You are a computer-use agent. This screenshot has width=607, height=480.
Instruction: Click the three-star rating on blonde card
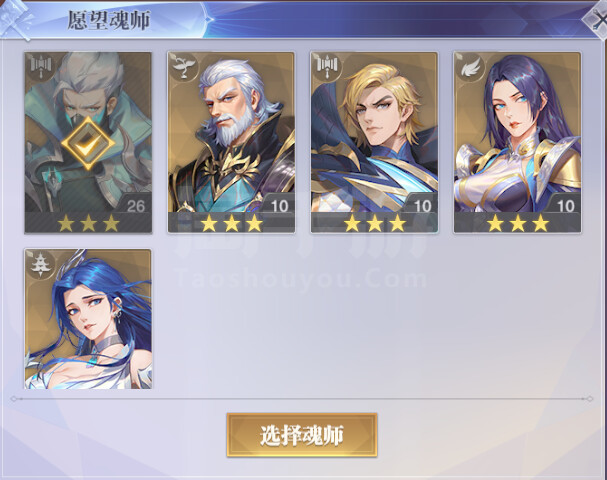pos(375,223)
